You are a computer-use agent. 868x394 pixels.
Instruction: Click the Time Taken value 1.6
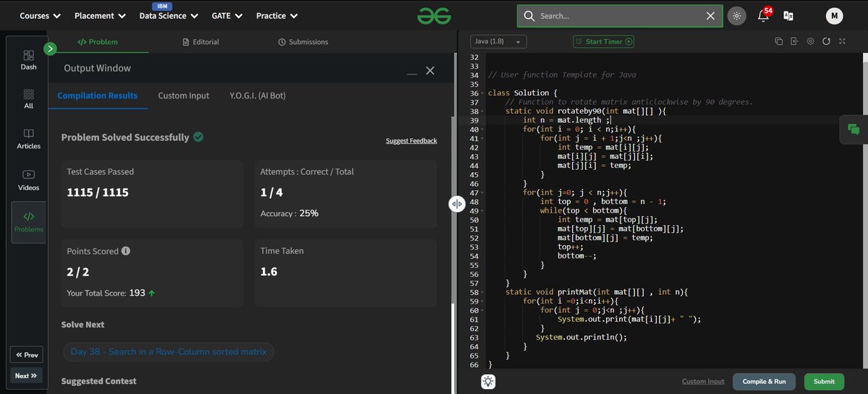[x=269, y=272]
